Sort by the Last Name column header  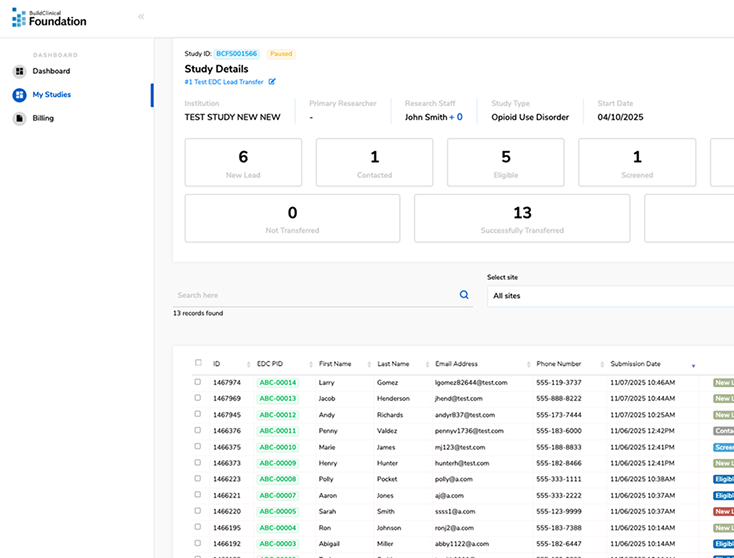tap(393, 364)
